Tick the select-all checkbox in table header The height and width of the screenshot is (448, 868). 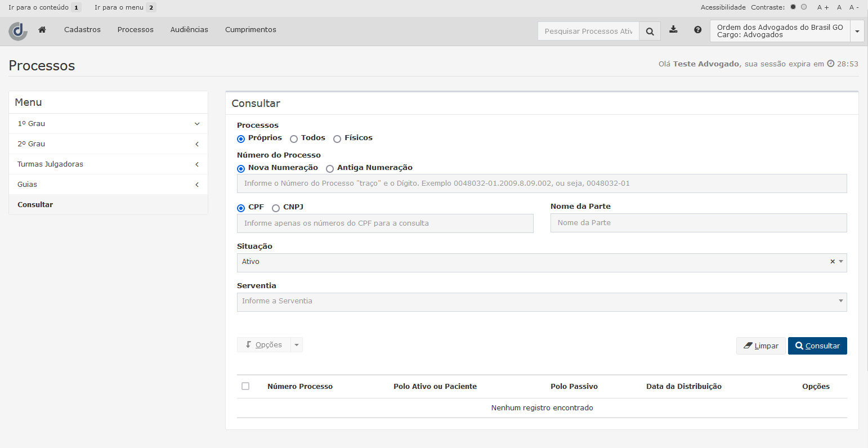pos(245,386)
